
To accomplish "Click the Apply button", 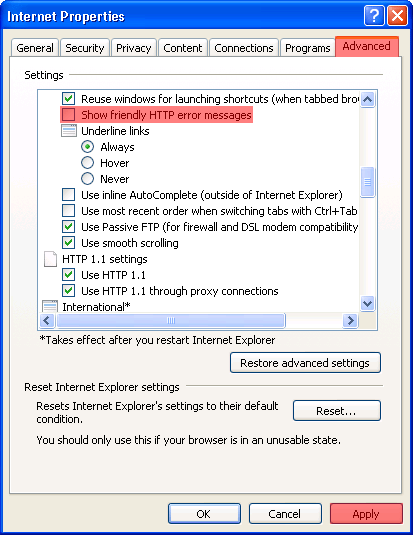I will (366, 514).
